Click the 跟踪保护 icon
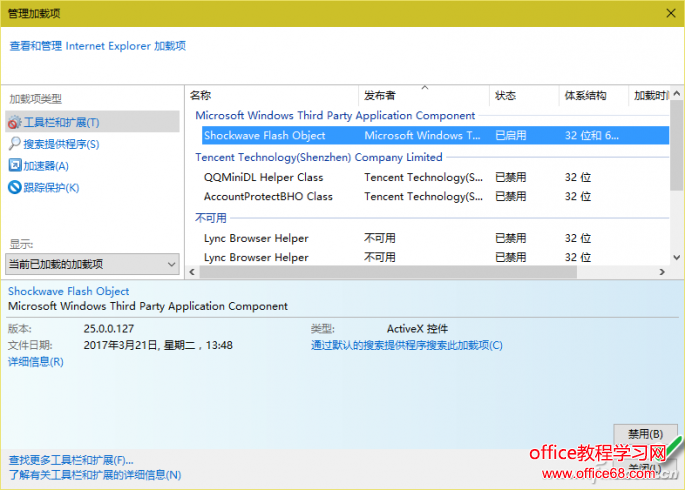685x490 pixels. click(14, 188)
